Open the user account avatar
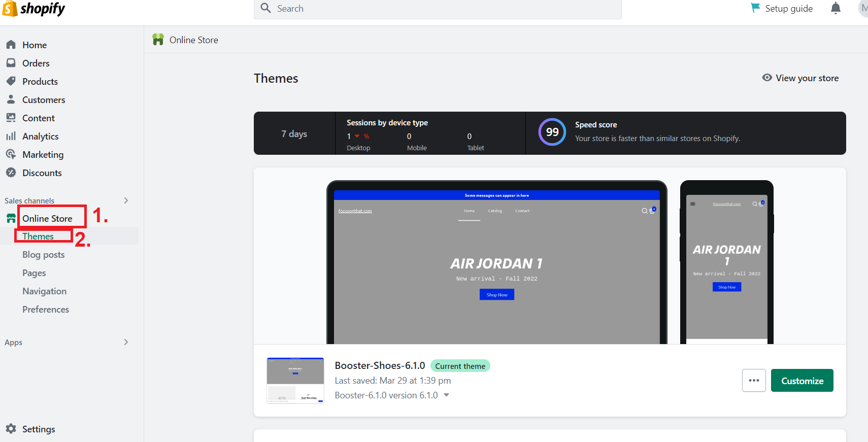868x442 pixels. coord(863,8)
